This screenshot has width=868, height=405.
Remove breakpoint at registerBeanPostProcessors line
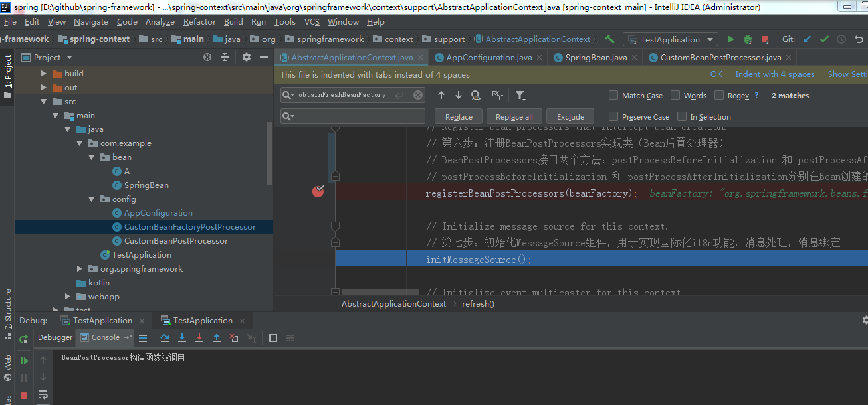[318, 192]
